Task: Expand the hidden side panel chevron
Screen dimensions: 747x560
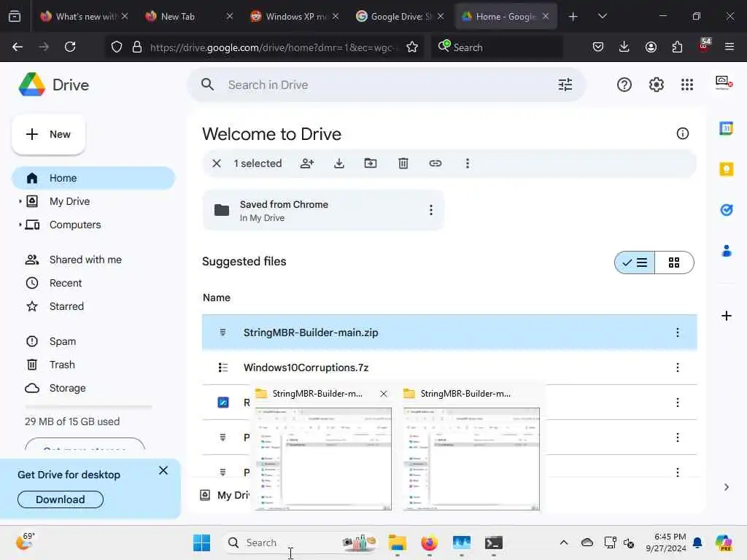Action: (726, 487)
